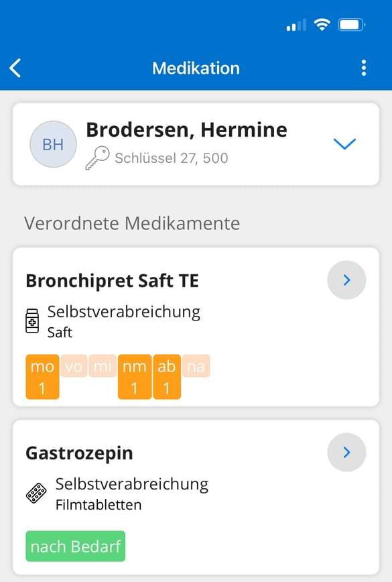
Task: Tap the 'nm 1' orange dose indicator
Action: (135, 375)
